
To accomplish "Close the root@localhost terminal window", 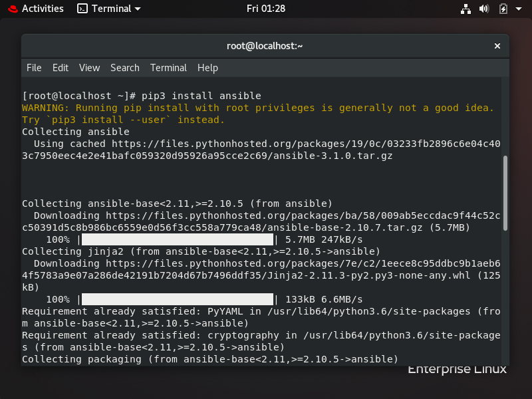I will pyautogui.click(x=497, y=46).
